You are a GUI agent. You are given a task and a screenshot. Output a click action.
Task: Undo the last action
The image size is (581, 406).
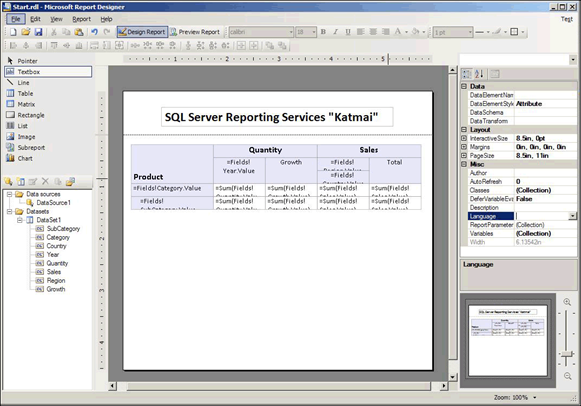(94, 32)
